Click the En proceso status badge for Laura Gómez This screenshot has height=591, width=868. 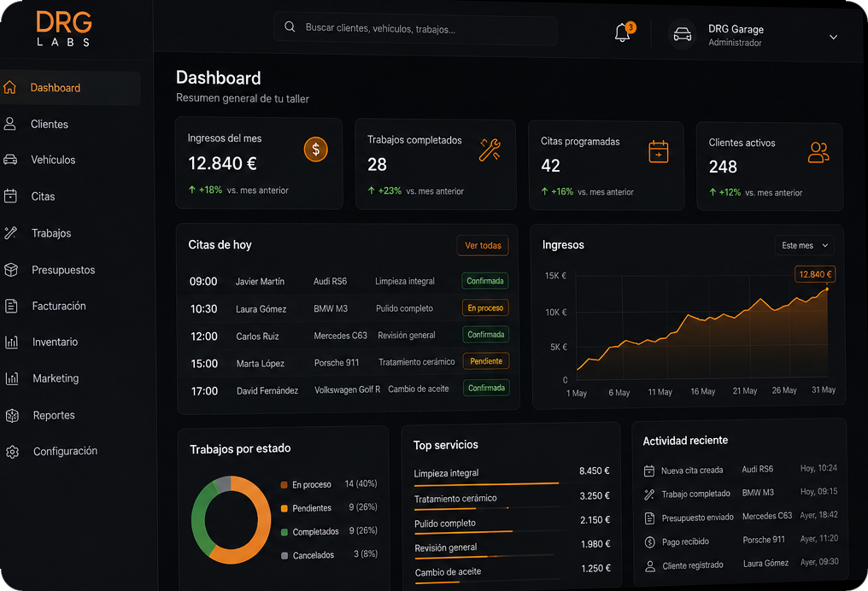click(485, 307)
